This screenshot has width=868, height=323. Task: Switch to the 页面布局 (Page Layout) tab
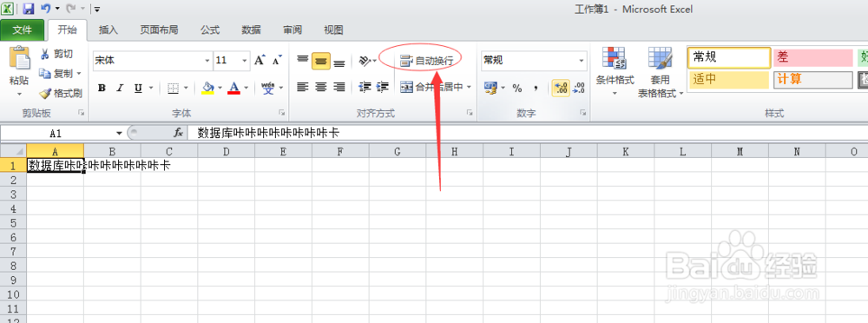pos(159,30)
